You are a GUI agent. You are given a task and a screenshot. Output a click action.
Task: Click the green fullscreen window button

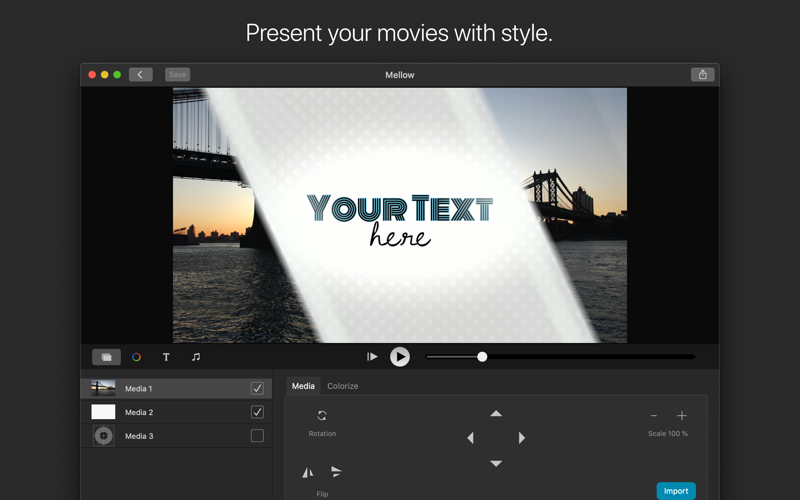coord(117,74)
